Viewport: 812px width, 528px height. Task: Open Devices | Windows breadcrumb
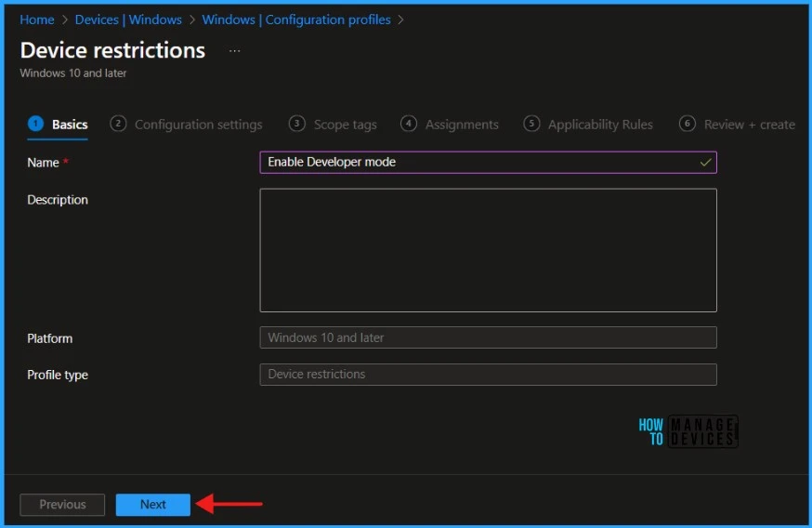click(128, 20)
